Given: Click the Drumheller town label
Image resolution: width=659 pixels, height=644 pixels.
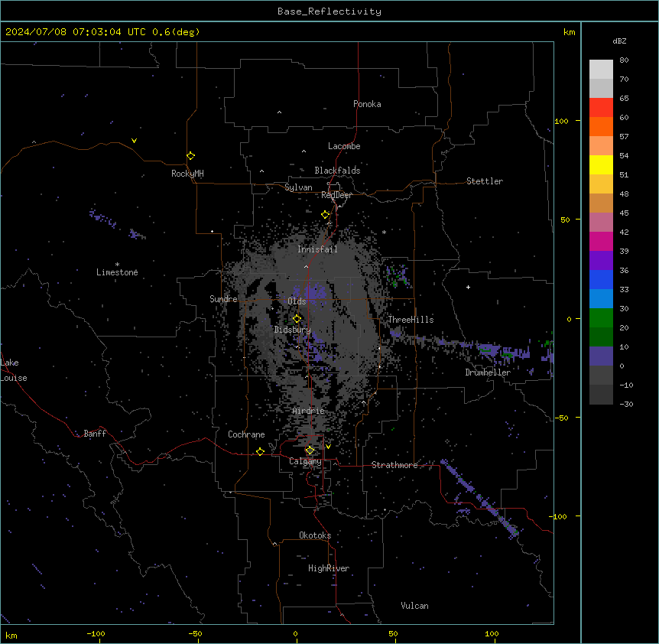Looking at the screenshot, I should click(488, 372).
